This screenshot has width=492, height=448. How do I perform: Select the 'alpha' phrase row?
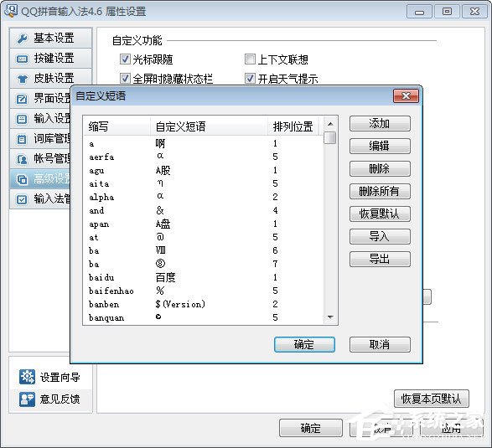tap(204, 197)
